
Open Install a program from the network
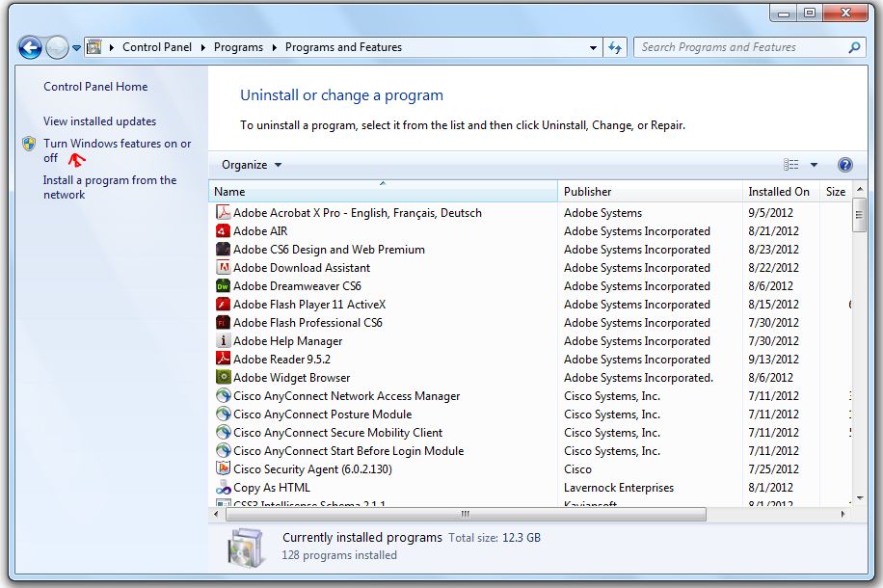[x=110, y=187]
